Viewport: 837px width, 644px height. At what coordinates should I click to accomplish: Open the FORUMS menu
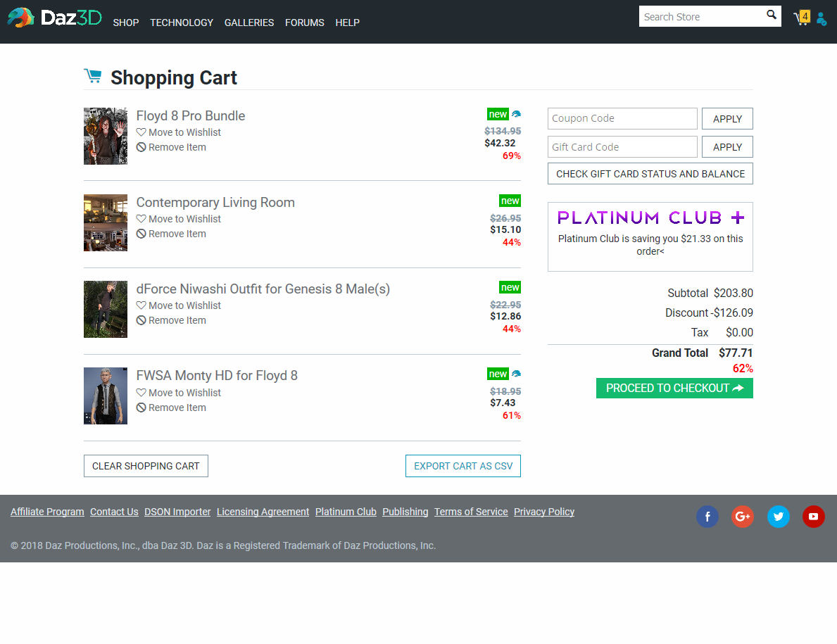point(304,23)
